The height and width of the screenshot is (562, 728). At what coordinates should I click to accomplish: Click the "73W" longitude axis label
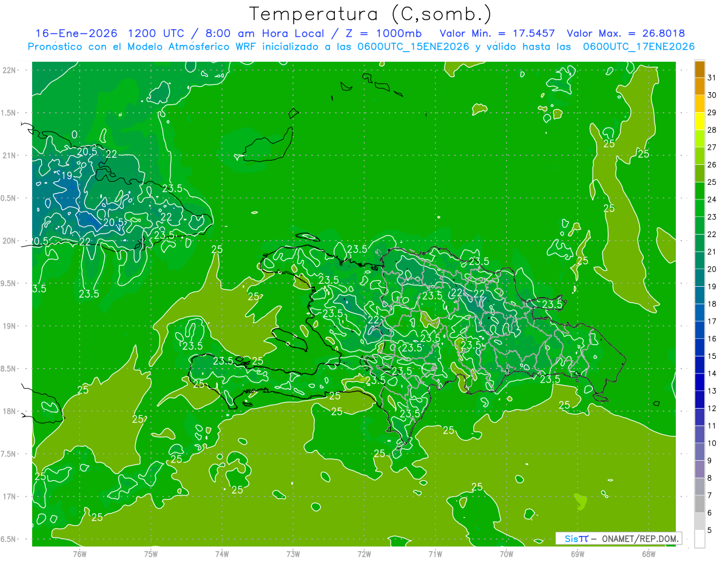coord(293,554)
